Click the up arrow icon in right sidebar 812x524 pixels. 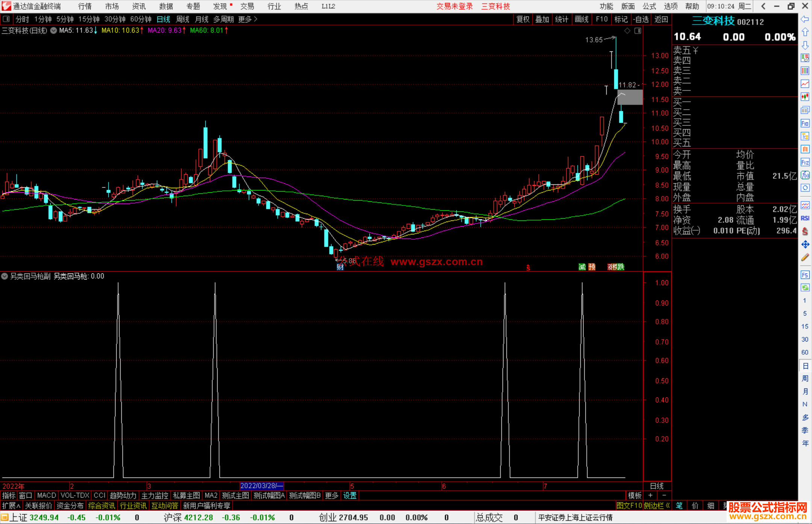click(x=805, y=32)
